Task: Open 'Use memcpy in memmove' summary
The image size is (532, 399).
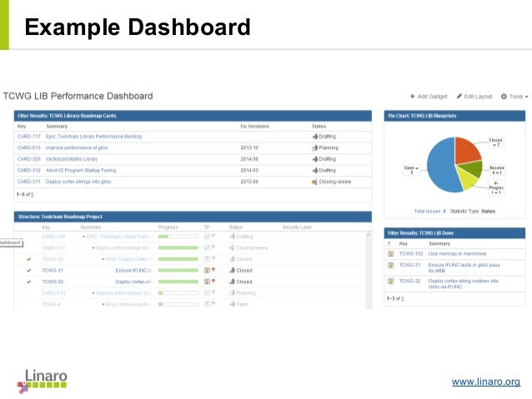Action: pos(457,253)
